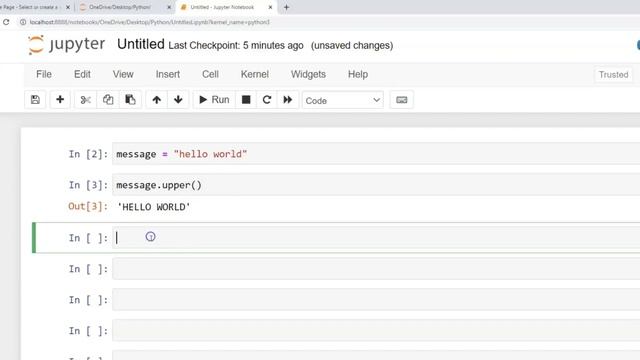Open the View menu
The height and width of the screenshot is (360, 640).
tap(123, 74)
